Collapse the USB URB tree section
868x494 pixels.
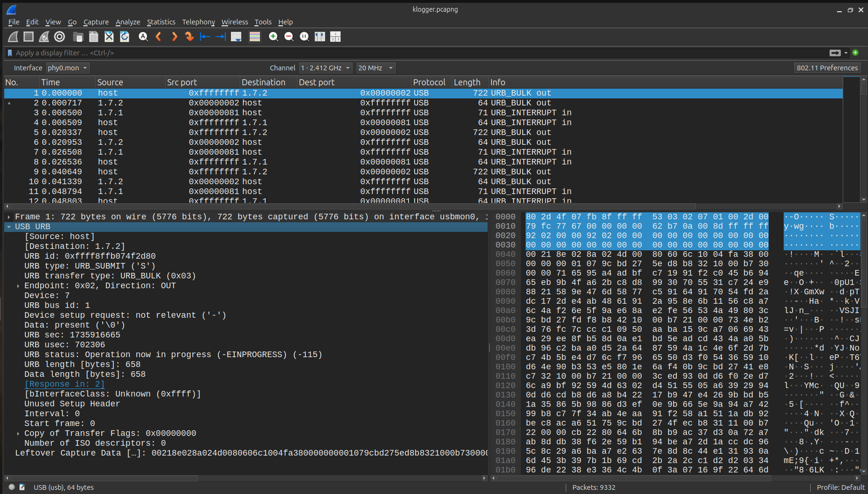coord(9,227)
